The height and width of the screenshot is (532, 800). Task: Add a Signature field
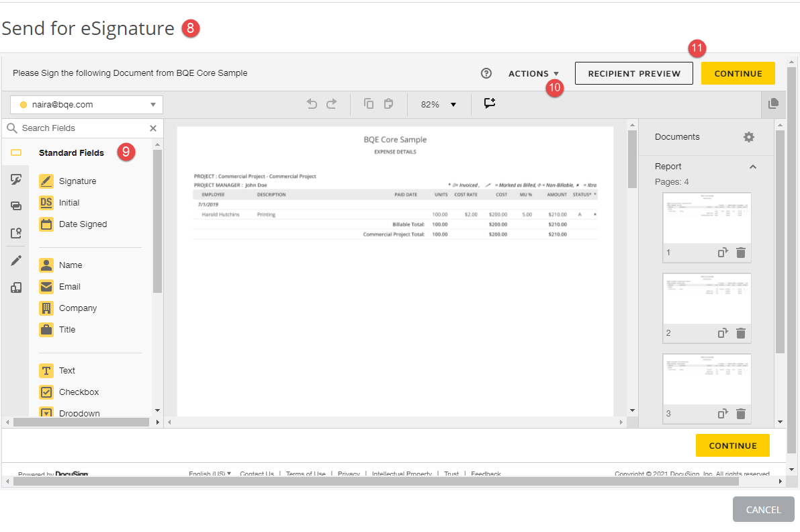coord(67,181)
